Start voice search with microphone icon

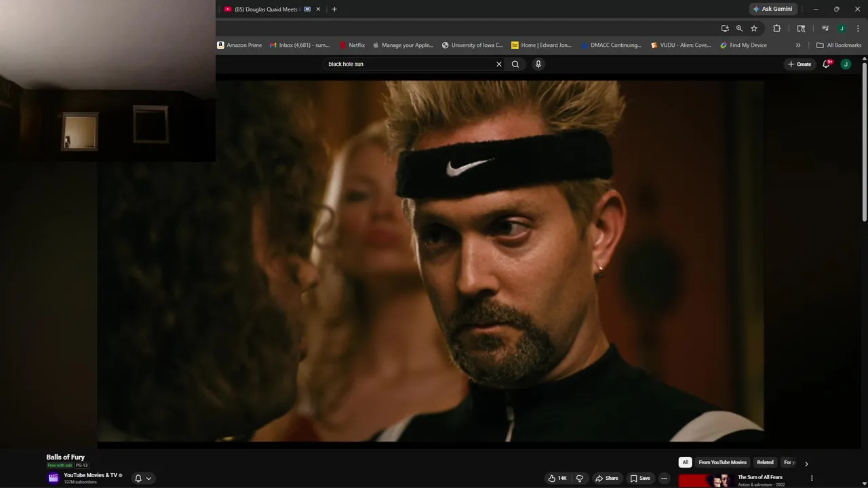pos(538,64)
